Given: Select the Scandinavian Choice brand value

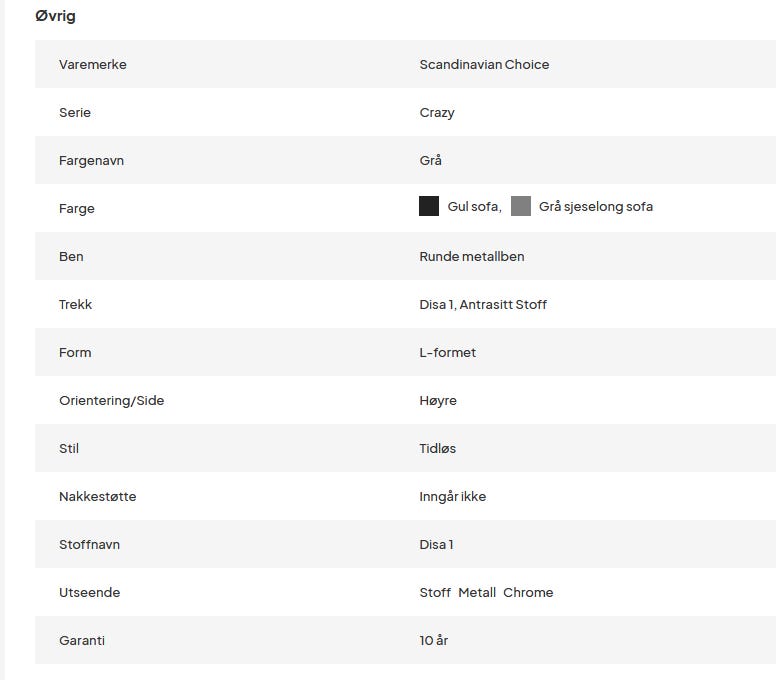Looking at the screenshot, I should coord(484,65).
